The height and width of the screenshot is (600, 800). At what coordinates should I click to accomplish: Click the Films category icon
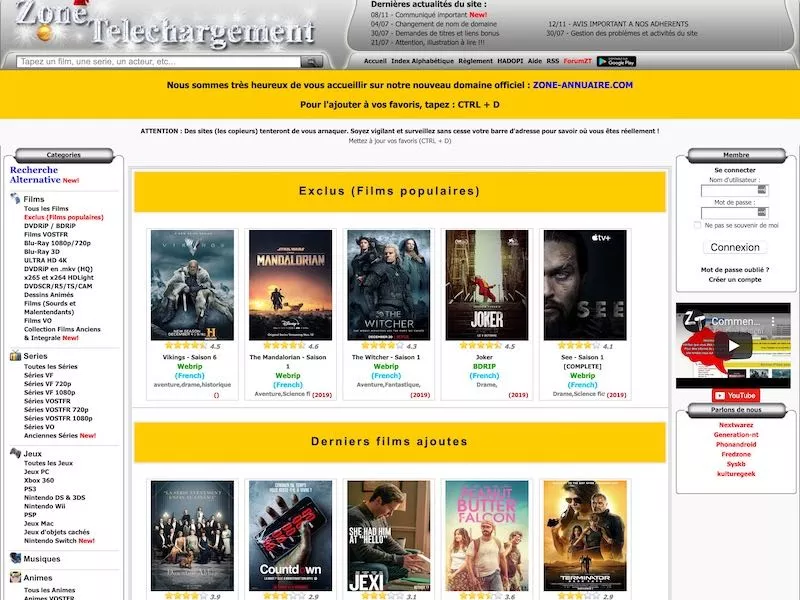point(15,198)
